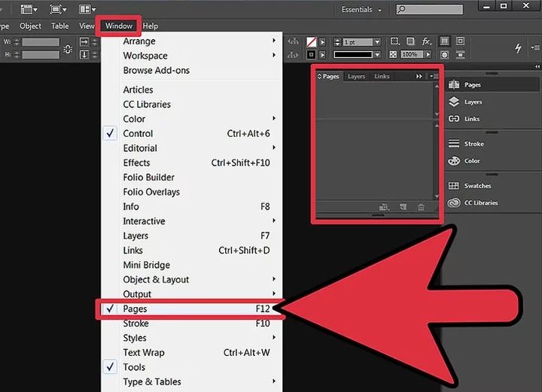The image size is (542, 392).
Task: Click the checkered opacity icon
Action: (x=393, y=55)
